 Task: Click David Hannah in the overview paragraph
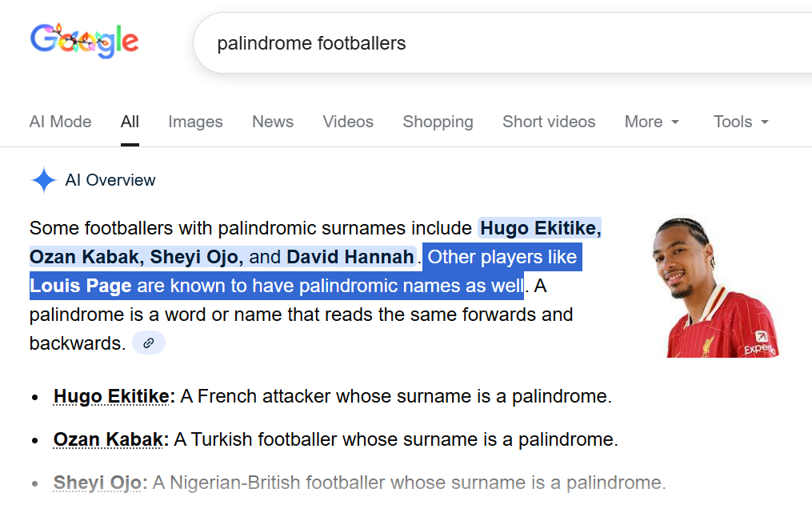tap(350, 257)
